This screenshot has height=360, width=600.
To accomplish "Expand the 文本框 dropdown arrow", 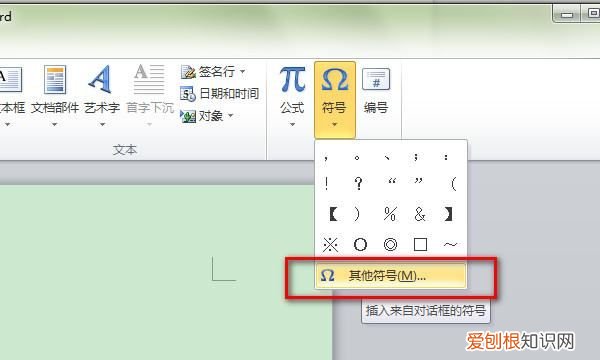I will (7, 124).
